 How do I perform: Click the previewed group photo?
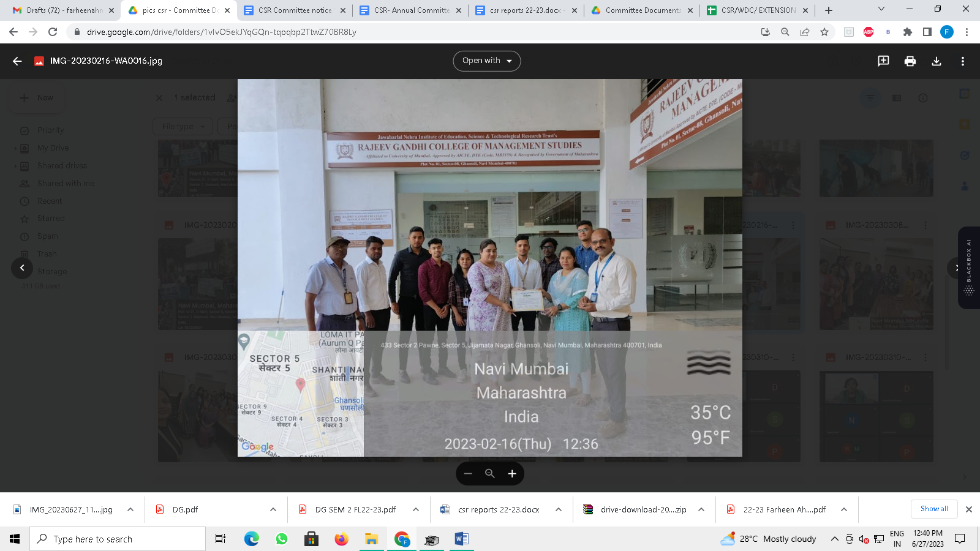pos(490,268)
